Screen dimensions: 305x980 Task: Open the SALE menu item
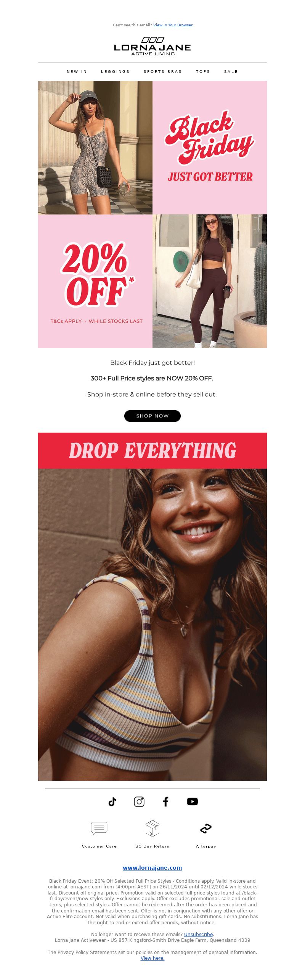(x=231, y=72)
